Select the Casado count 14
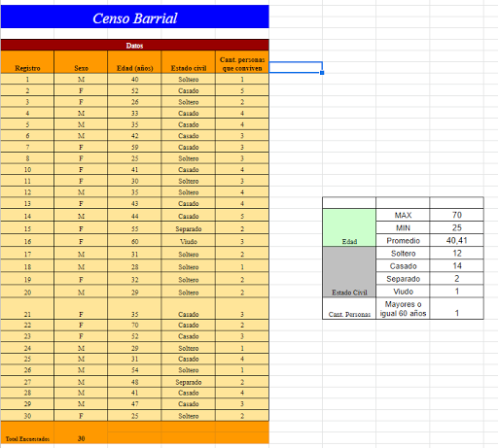Screen dimensions: 498x448 pos(456,266)
